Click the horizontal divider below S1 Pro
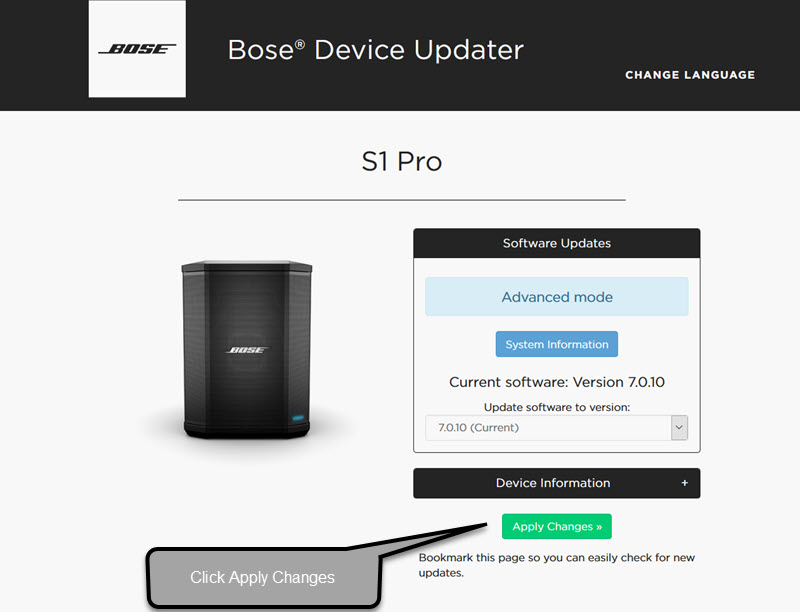The width and height of the screenshot is (800, 612). click(401, 200)
